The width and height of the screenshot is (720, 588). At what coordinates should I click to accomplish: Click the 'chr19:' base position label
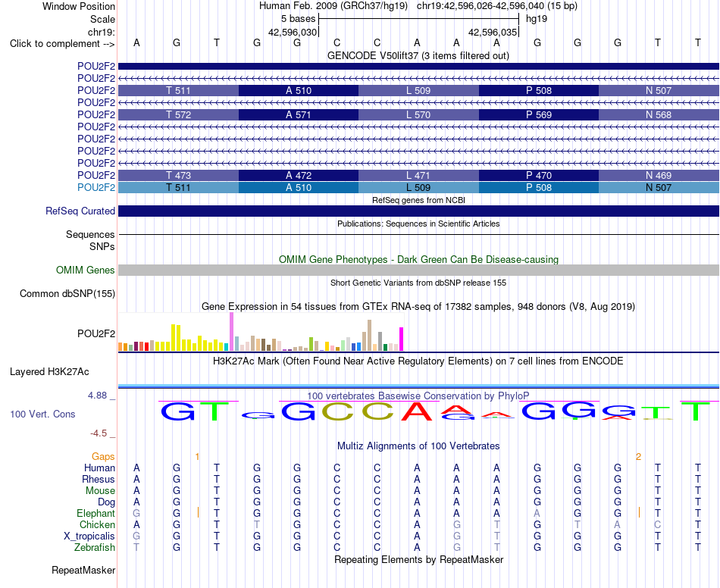(x=101, y=32)
